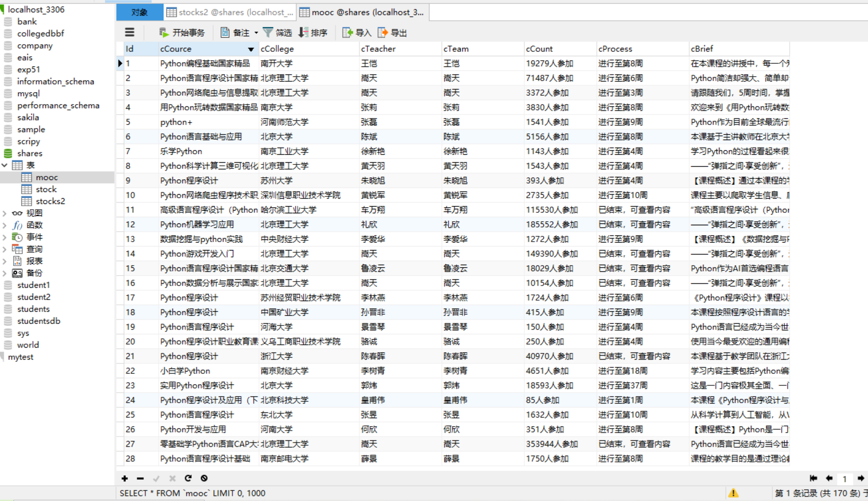Click the cell 小白学Python
This screenshot has width=868, height=501.
(208, 371)
